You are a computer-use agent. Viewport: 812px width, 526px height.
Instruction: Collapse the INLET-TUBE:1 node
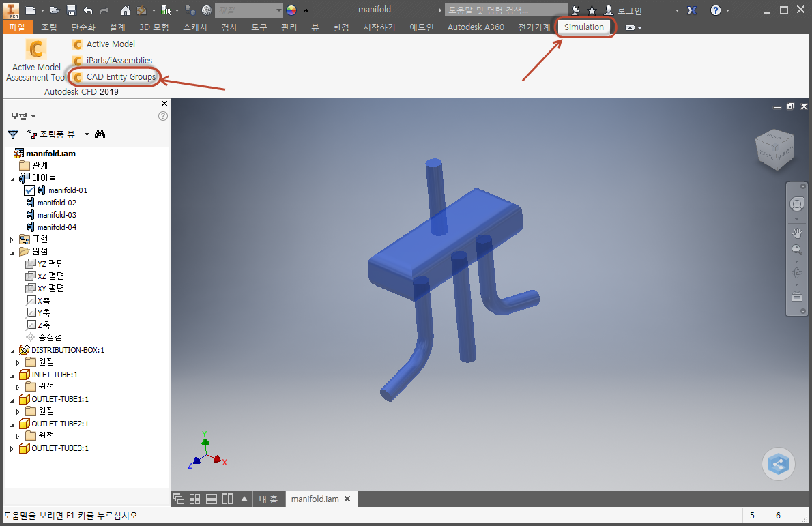tap(12, 375)
